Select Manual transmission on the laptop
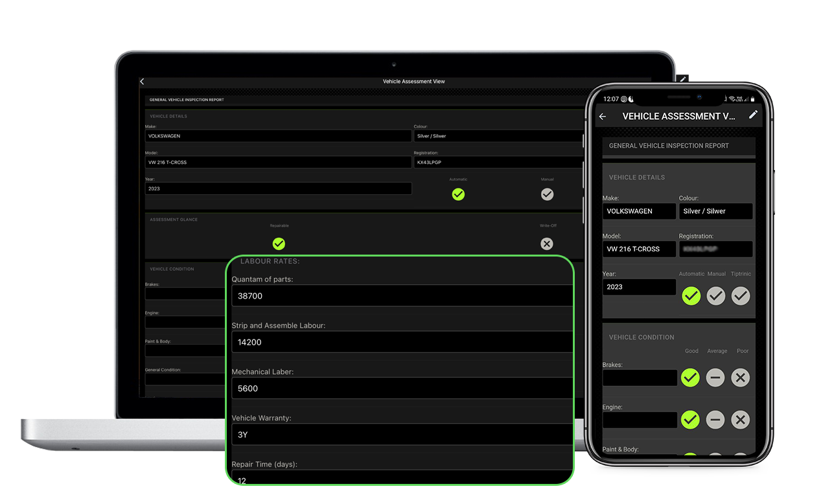 (547, 194)
